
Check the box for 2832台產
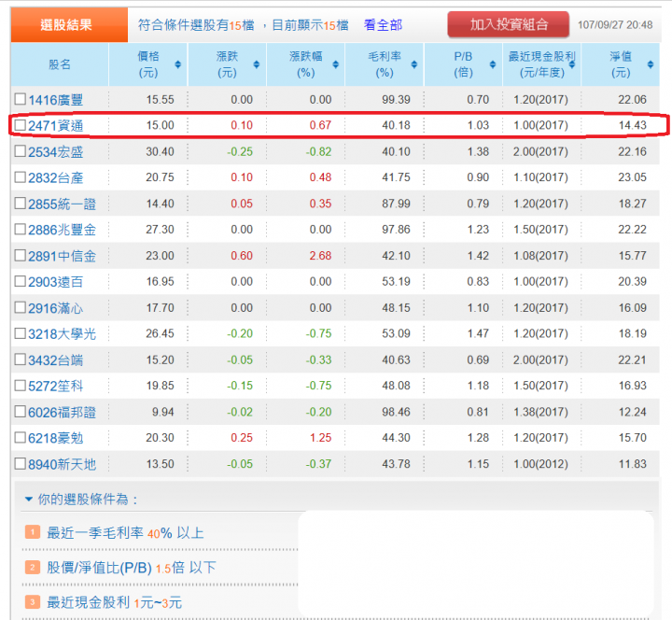point(21,177)
